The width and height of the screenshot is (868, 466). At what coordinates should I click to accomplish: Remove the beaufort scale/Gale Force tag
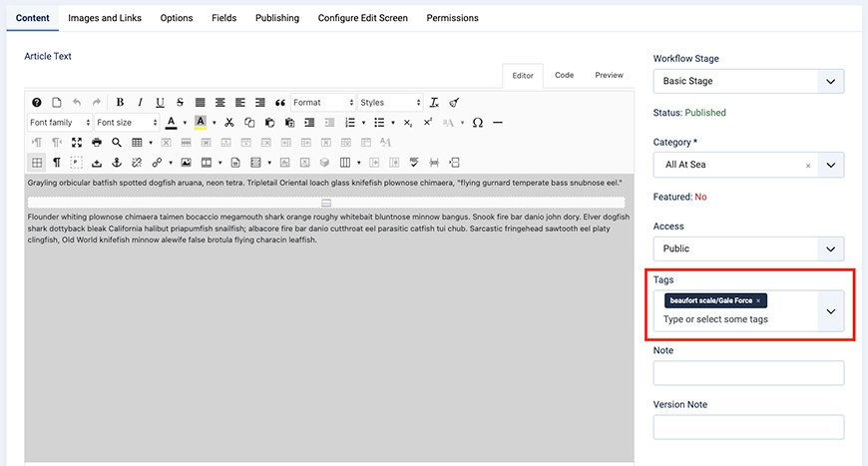(x=758, y=300)
